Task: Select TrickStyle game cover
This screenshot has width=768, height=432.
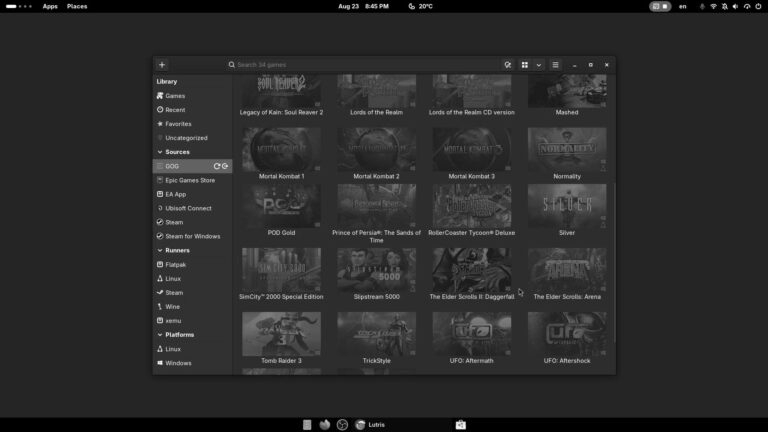Action: pyautogui.click(x=376, y=334)
